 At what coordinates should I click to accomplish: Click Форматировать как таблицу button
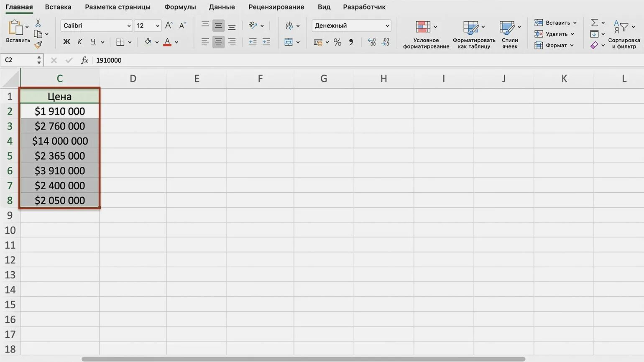click(474, 34)
